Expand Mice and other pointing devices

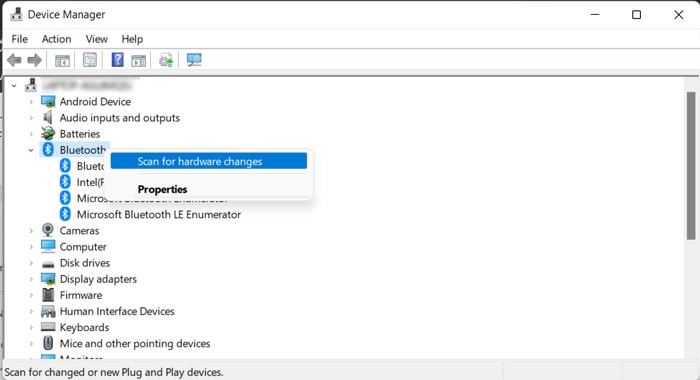pyautogui.click(x=31, y=343)
